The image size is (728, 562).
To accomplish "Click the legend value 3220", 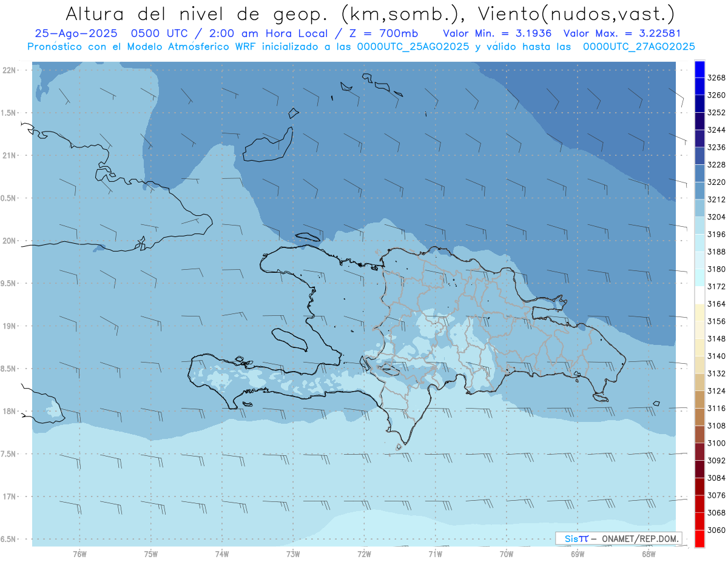I will [716, 182].
